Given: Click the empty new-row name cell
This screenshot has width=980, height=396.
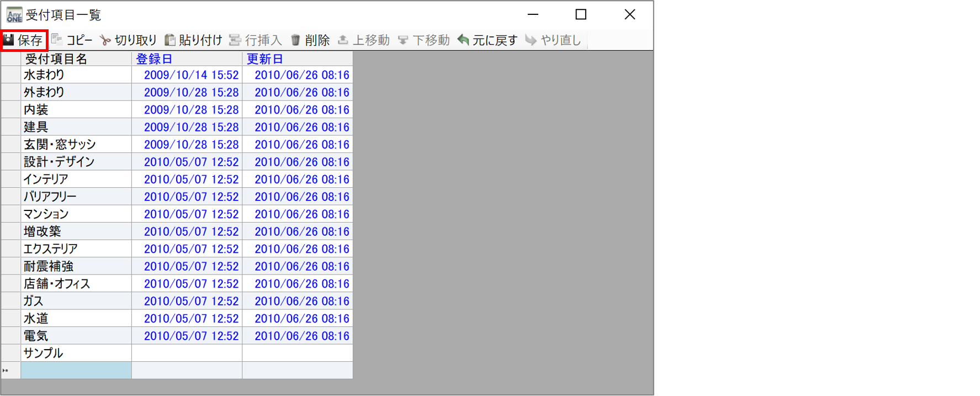Looking at the screenshot, I should tap(76, 371).
